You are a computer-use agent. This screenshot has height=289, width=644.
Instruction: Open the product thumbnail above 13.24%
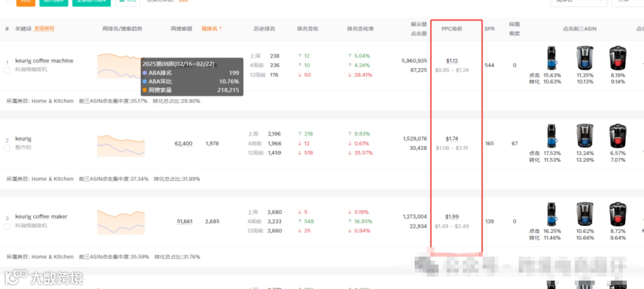point(585,136)
